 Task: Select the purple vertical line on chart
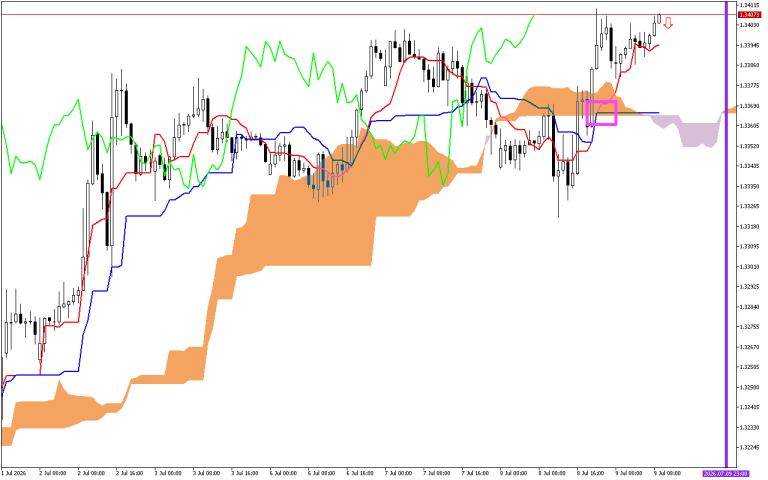pos(727,234)
